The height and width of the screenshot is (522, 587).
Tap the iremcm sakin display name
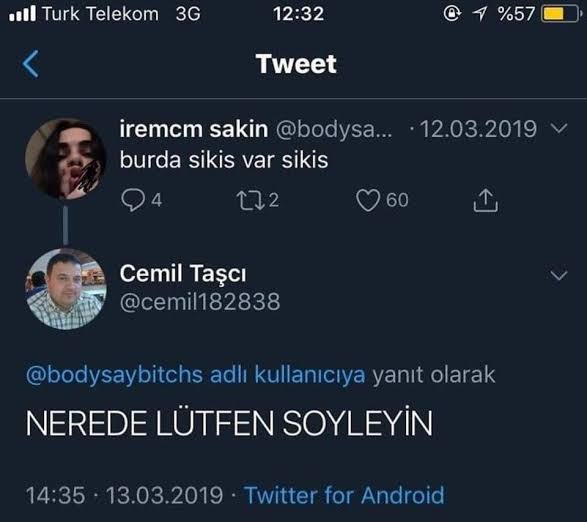click(x=194, y=129)
